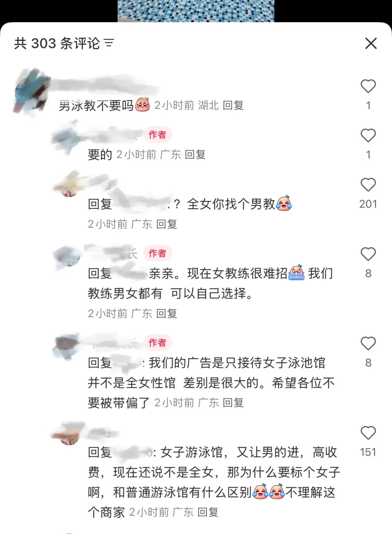Reply to the "男泳教不要吗" comment
The image size is (392, 534).
click(x=233, y=105)
